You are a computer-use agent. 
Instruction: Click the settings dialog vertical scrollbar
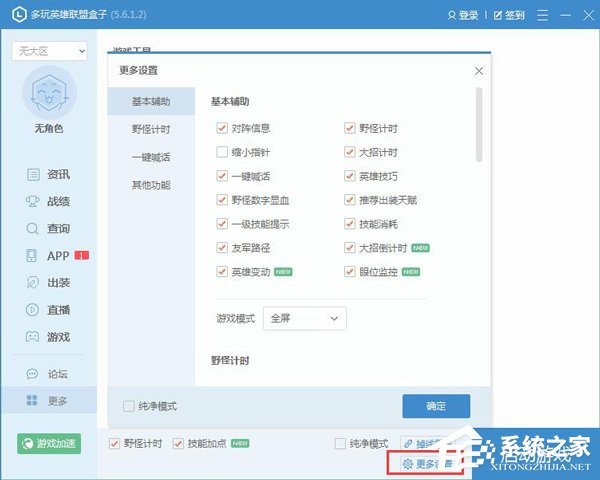pyautogui.click(x=478, y=125)
